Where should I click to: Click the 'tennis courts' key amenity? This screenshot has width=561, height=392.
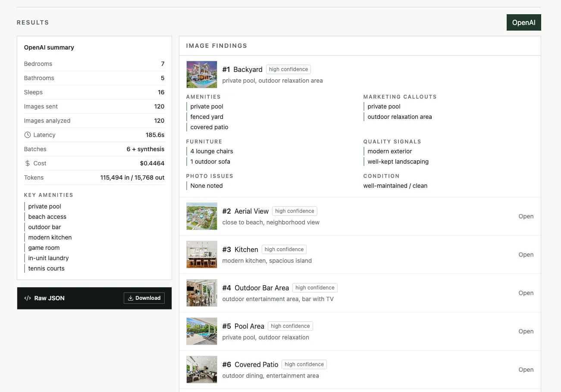click(46, 268)
